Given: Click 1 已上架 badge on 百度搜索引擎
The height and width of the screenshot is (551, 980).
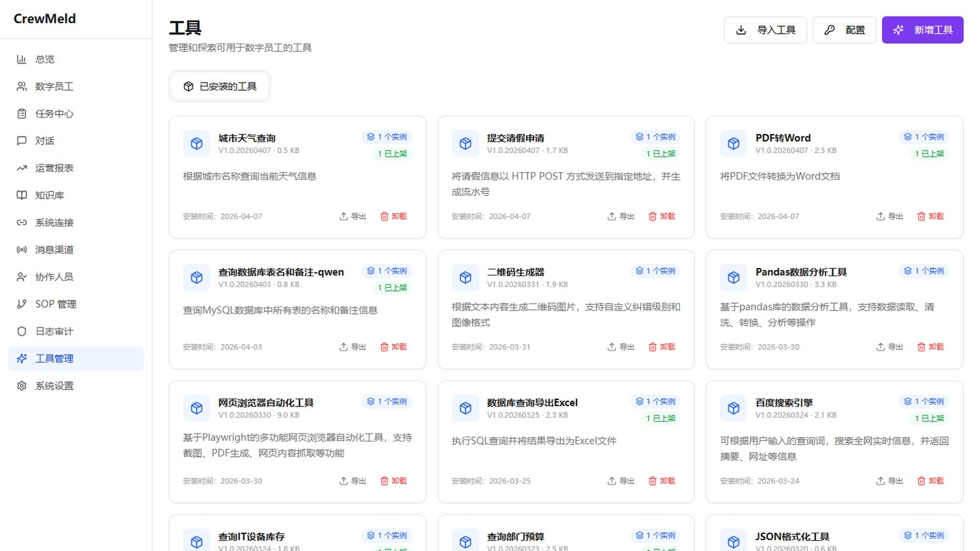Looking at the screenshot, I should pos(929,419).
